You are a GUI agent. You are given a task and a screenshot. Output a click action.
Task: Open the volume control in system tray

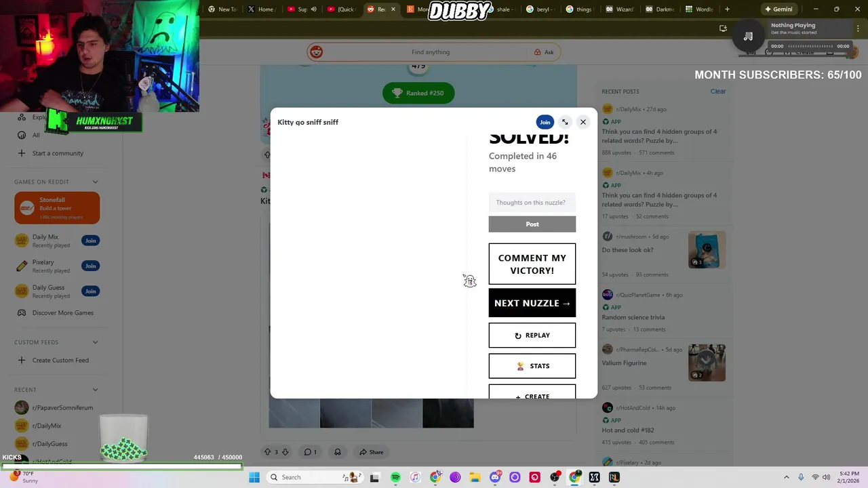point(827,477)
